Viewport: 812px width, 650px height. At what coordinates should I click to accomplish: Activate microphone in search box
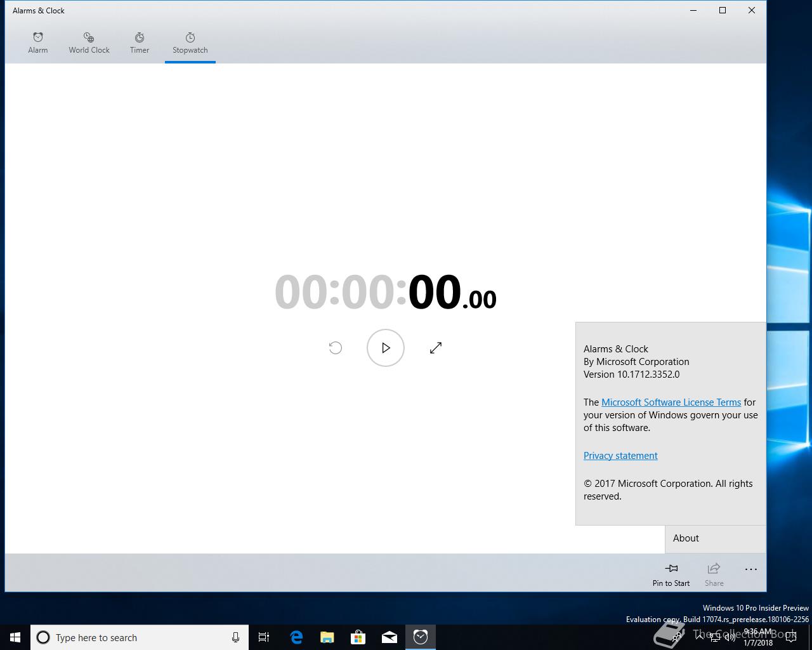(x=235, y=637)
